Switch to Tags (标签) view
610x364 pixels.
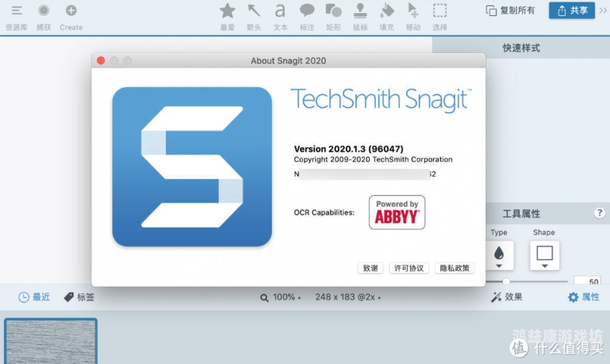(79, 297)
